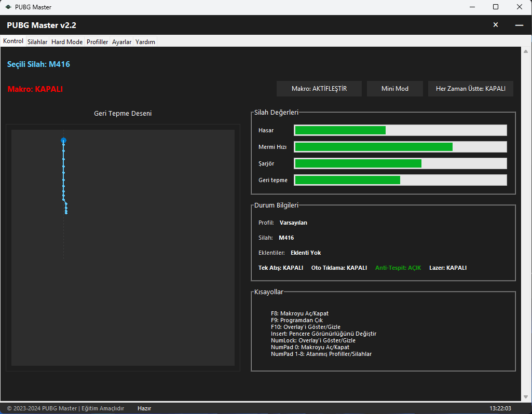532x414 pixels.
Task: Click Oto Tıklama: KAPALI status
Action: coord(339,268)
